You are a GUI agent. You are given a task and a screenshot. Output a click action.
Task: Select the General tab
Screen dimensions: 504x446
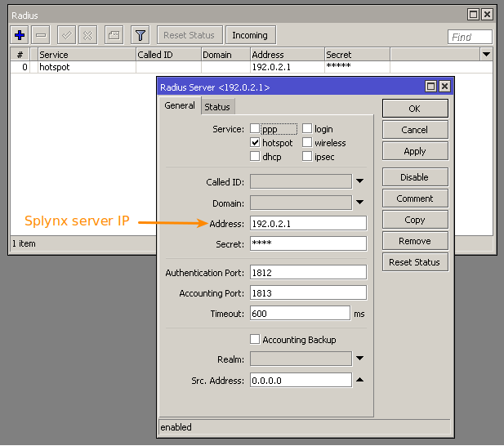pyautogui.click(x=180, y=105)
